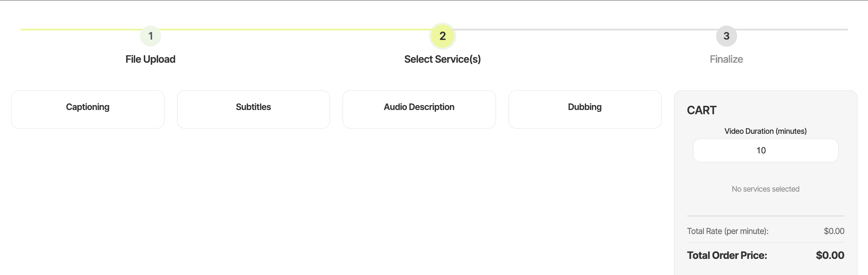Click the Total Order Price label
868x275 pixels.
click(x=727, y=255)
